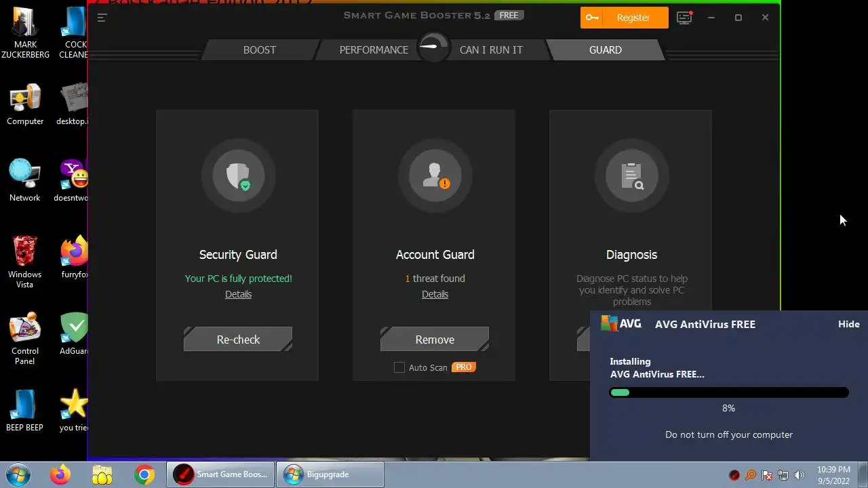Switch to the Bigupgrade taskbar window
Screen dimensions: 868x488
[331, 474]
